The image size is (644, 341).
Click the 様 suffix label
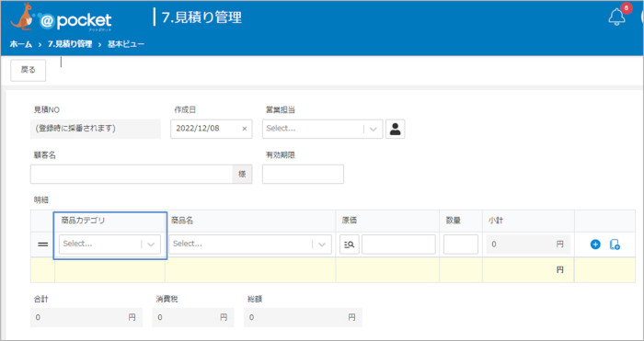(242, 174)
